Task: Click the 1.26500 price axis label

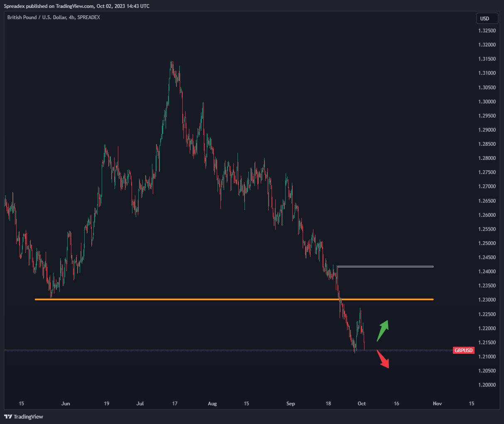Action: [x=487, y=201]
